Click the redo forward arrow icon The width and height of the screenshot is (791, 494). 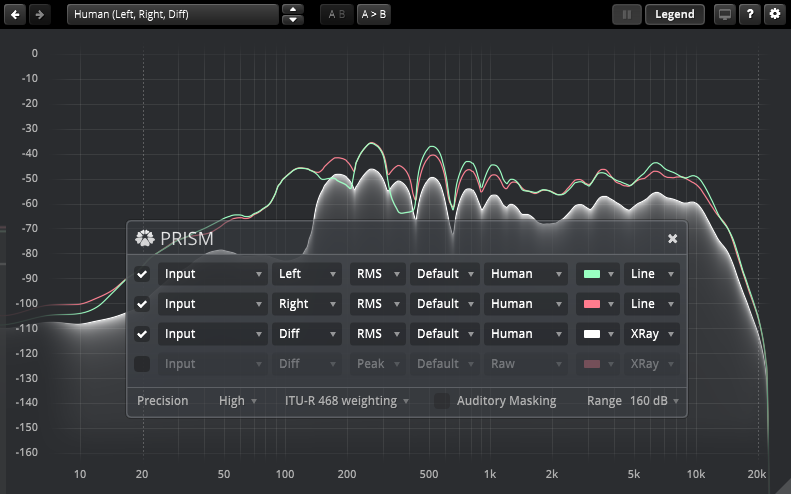click(38, 14)
